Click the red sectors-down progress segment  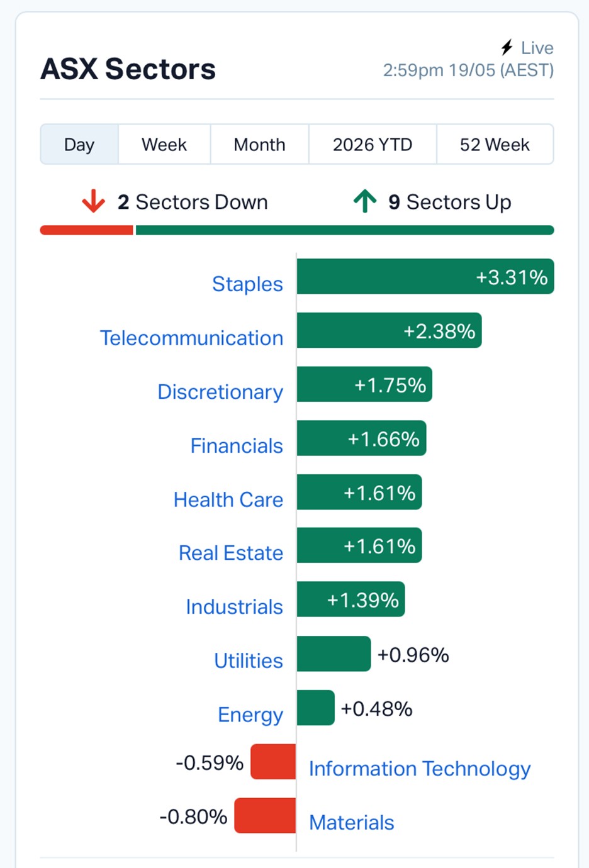pyautogui.click(x=87, y=230)
